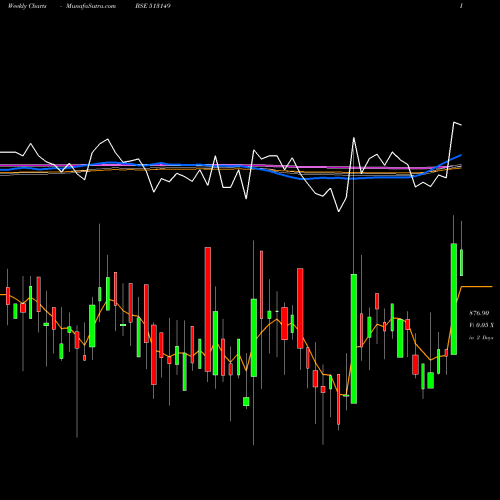Click the 'Weekly Charts' title text
Screen dimensions: 500x500
[x=27, y=6]
